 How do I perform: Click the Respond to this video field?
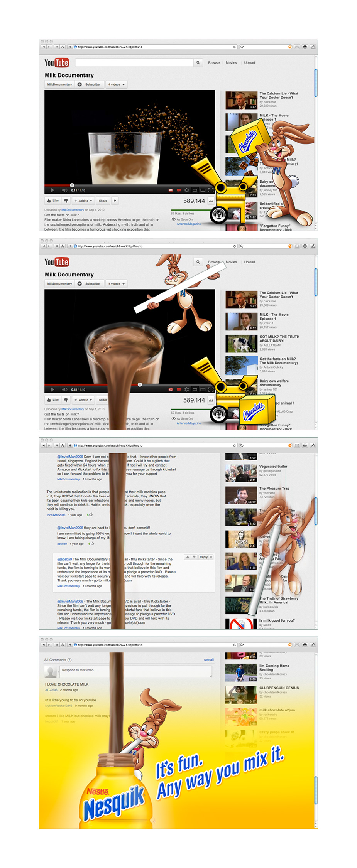(136, 671)
